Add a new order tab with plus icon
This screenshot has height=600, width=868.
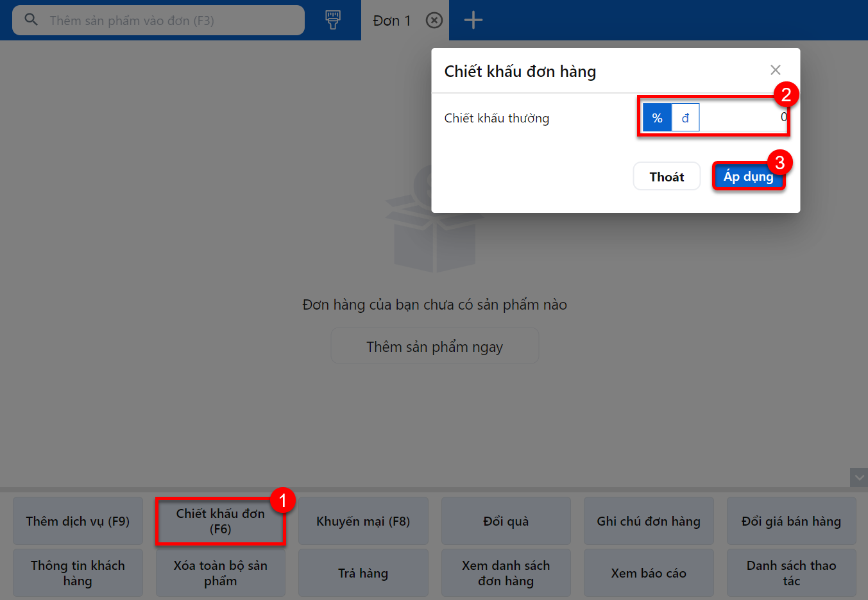pyautogui.click(x=473, y=20)
